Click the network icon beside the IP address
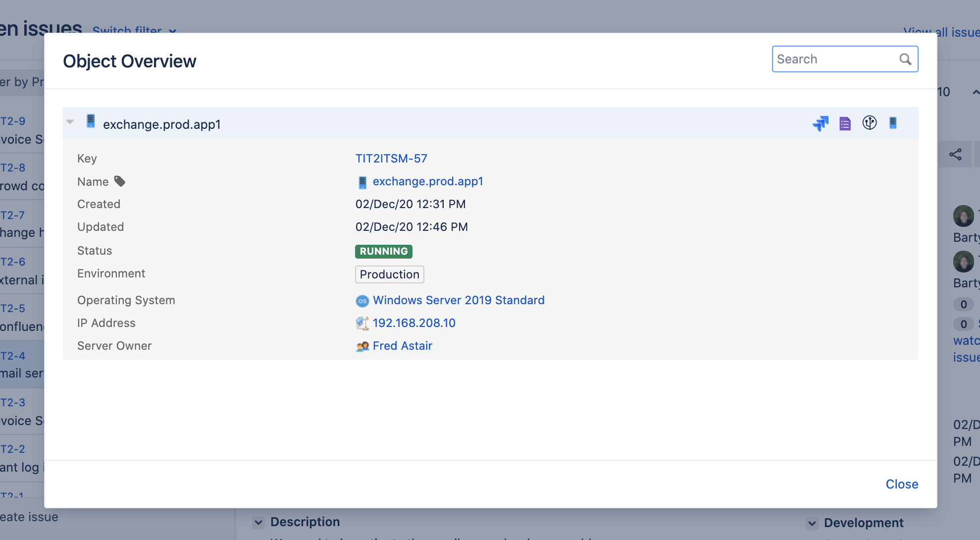Viewport: 980px width, 540px height. point(362,324)
